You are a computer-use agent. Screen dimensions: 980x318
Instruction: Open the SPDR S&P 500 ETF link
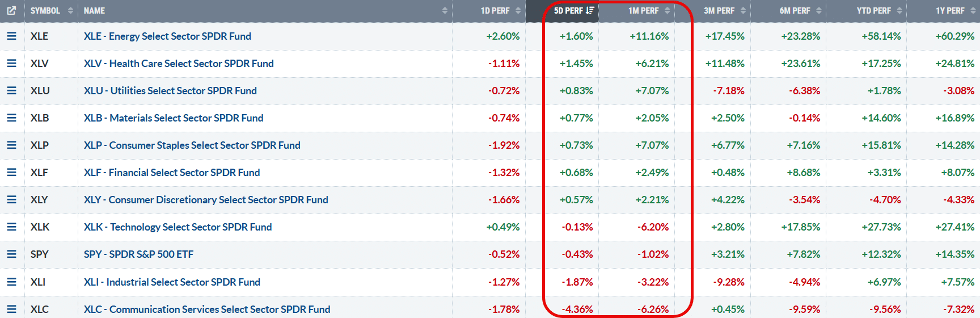click(x=138, y=254)
